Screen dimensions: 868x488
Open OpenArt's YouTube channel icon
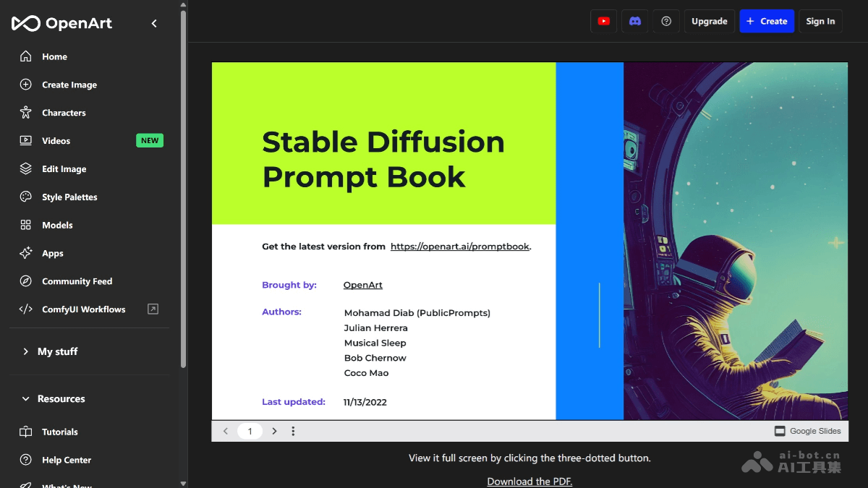pos(603,21)
